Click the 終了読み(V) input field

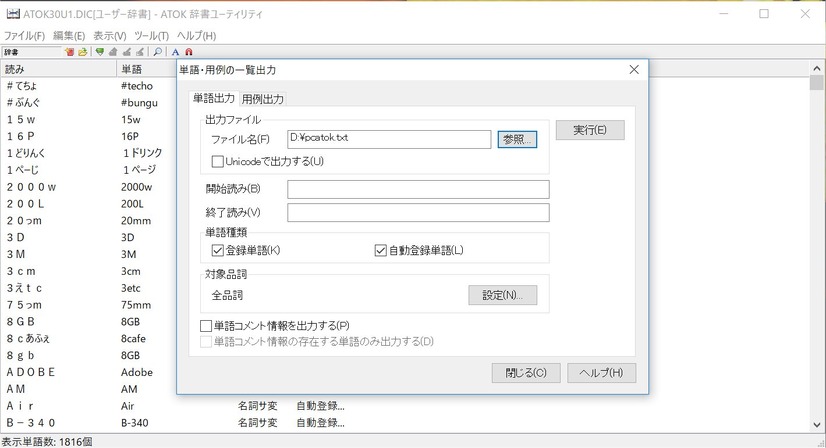pos(418,212)
